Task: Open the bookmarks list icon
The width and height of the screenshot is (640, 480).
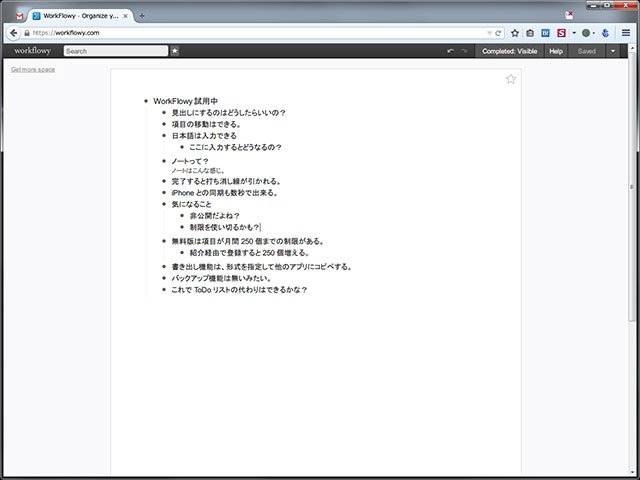Action: point(530,33)
